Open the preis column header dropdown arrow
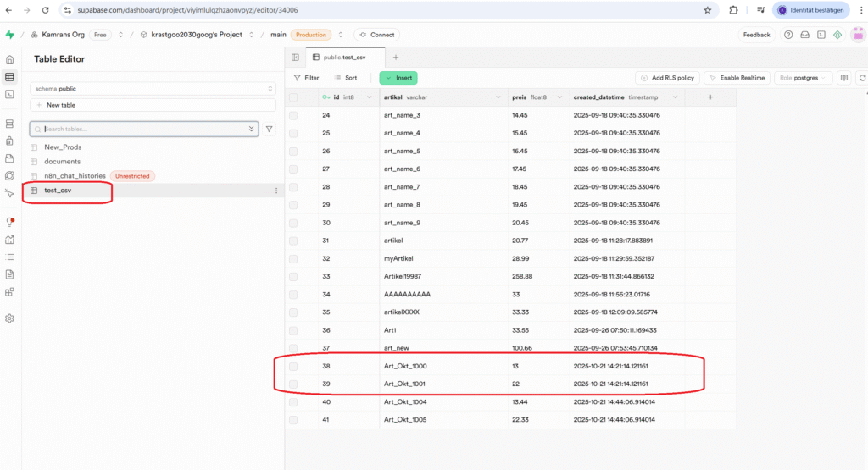Viewport: 868px width, 470px height. click(x=559, y=97)
